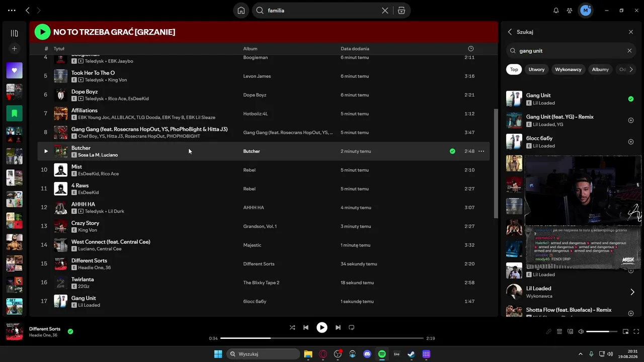This screenshot has width=644, height=362.
Task: Close the Szukaj side panel
Action: click(x=631, y=32)
